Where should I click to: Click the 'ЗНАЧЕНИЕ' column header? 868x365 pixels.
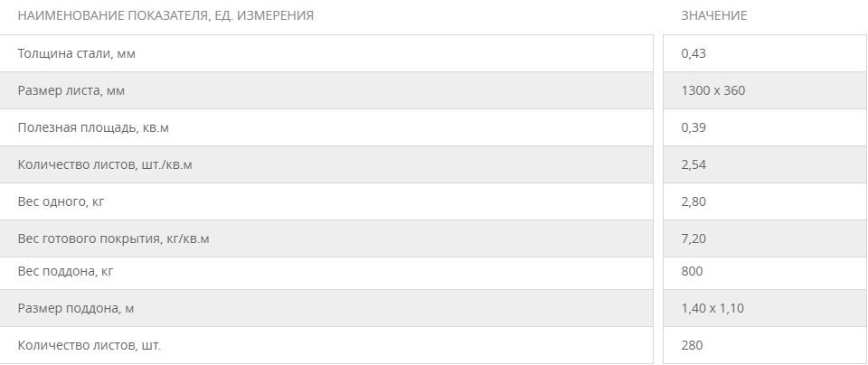713,16
